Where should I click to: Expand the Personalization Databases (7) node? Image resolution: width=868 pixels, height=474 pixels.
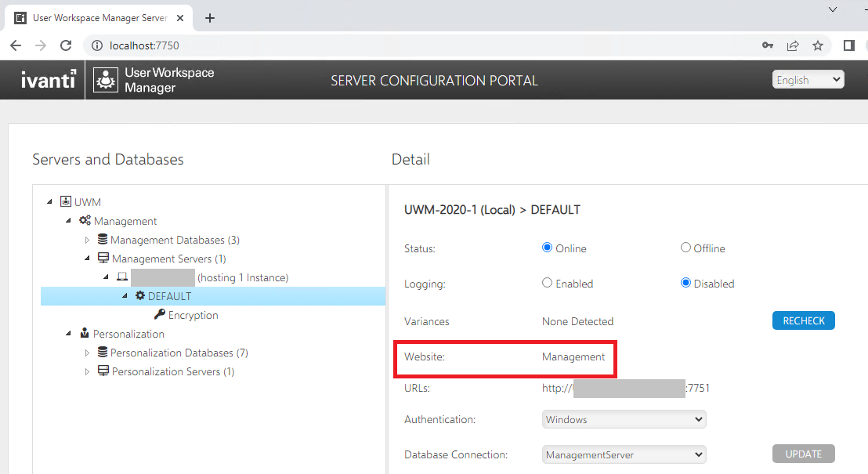(x=88, y=353)
